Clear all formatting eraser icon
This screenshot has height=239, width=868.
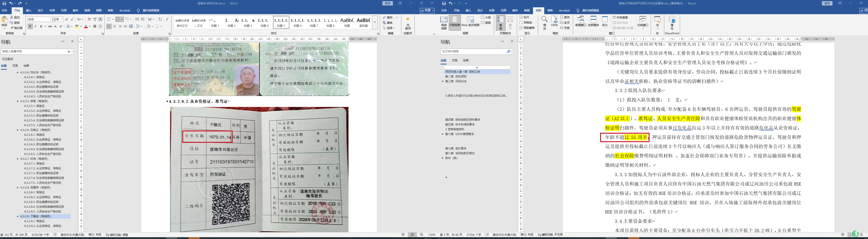tap(89, 19)
